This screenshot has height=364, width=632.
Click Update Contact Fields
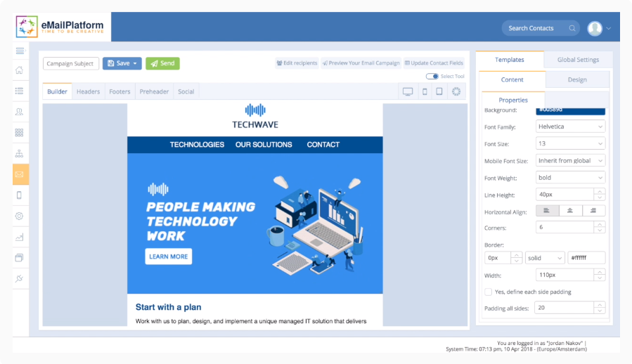(x=434, y=63)
